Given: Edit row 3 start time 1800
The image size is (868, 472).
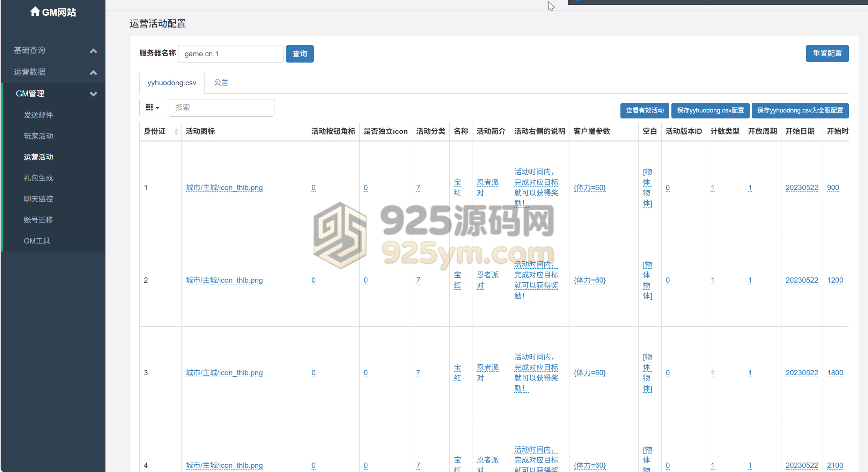Looking at the screenshot, I should [835, 373].
